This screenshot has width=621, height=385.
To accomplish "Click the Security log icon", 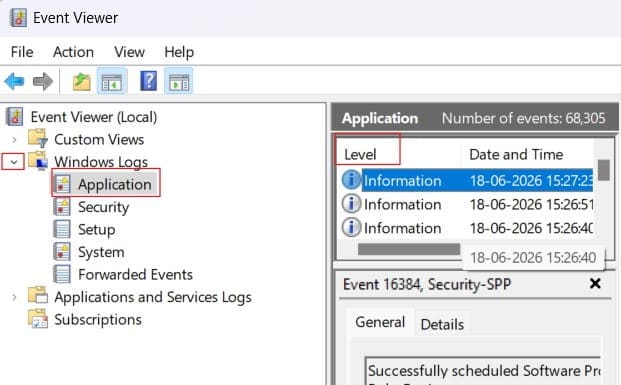I will click(x=62, y=207).
